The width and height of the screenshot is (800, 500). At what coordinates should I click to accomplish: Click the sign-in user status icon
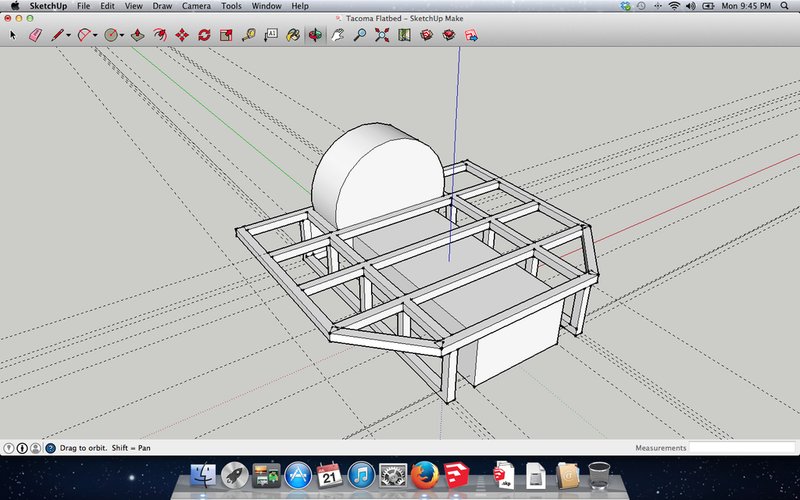click(36, 448)
